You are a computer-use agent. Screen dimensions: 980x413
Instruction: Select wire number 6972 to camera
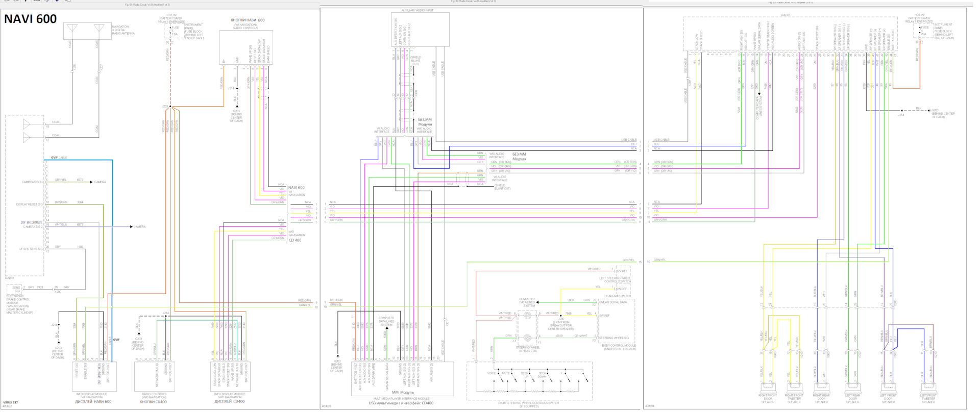pos(80,180)
